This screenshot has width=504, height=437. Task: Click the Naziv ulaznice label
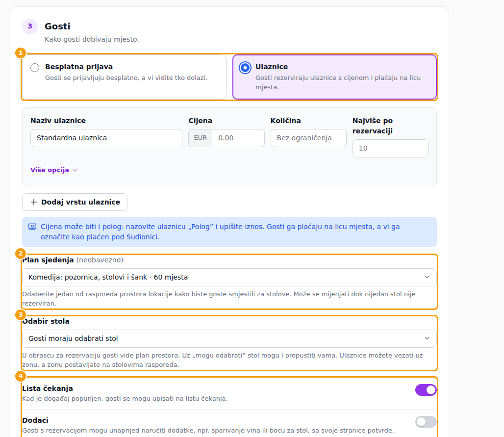[x=58, y=121]
